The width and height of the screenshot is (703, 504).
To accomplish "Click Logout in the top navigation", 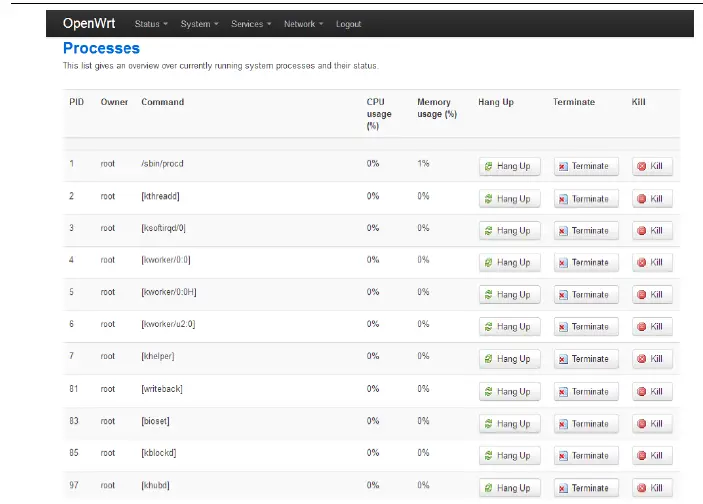I will tap(349, 24).
